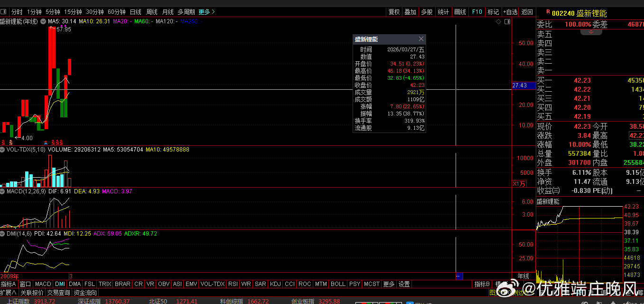Expand 更多 periods list

206,12
